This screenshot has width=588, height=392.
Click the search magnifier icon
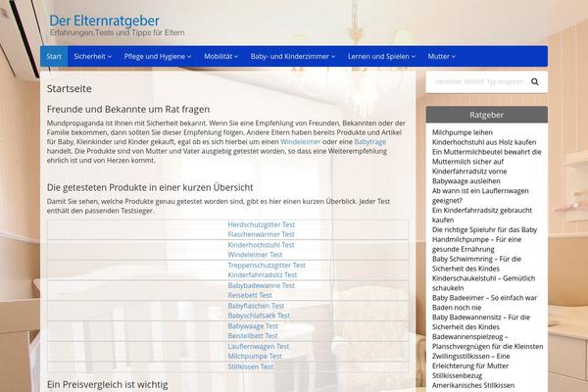(535, 81)
